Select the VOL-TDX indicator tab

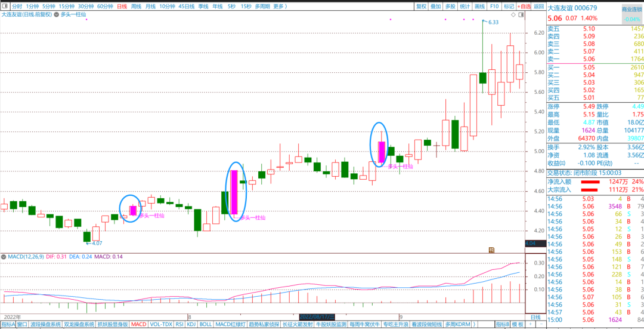click(x=160, y=324)
